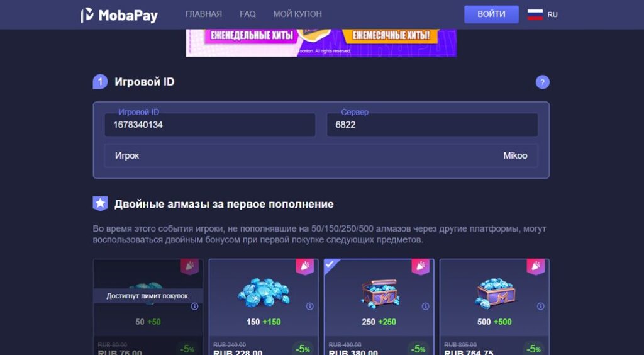Select the 150 +150 diamonds package
644x355 pixels.
click(264, 307)
